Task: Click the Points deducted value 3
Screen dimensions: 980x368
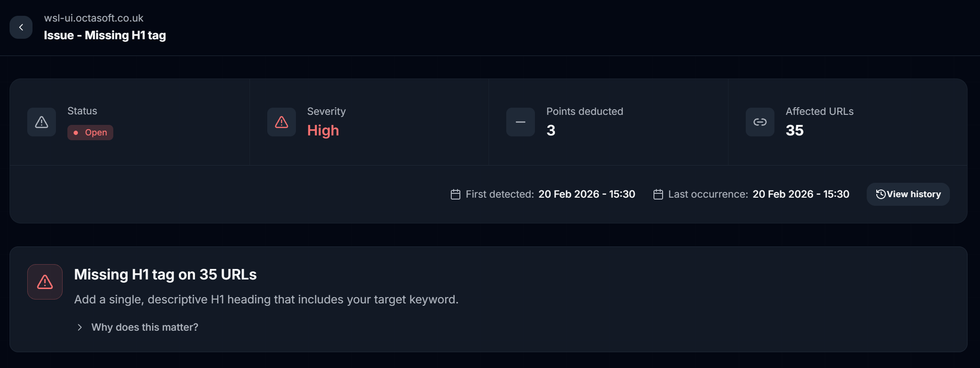Action: point(551,131)
